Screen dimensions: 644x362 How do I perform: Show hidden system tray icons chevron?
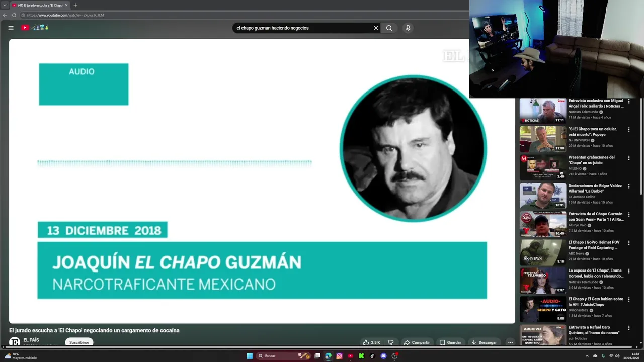pos(587,356)
